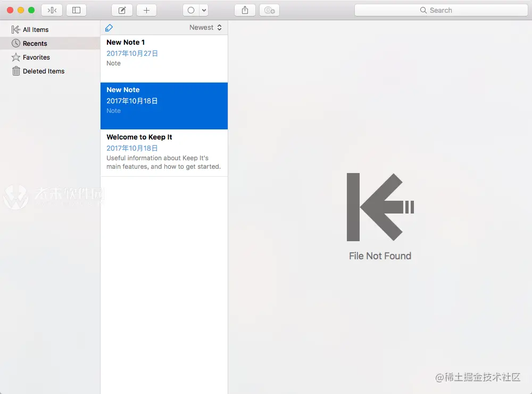Viewport: 532px width, 394px height.
Task: Select the highlighted New Note item
Action: pyautogui.click(x=164, y=105)
